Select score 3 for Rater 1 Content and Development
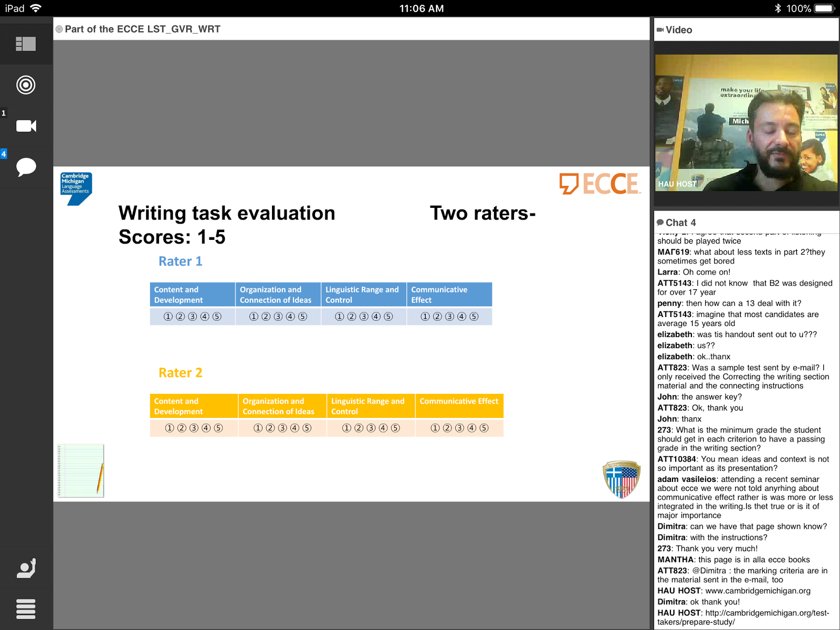Viewport: 840px width, 630px height. 192,317
